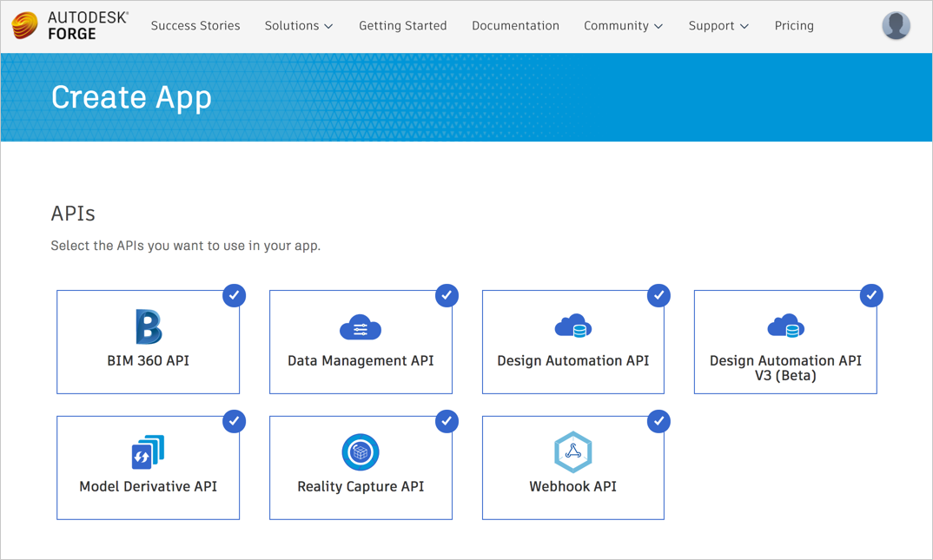Screen dimensions: 933x560
Task: Click the Autodesk Forge logo
Action: 69,26
